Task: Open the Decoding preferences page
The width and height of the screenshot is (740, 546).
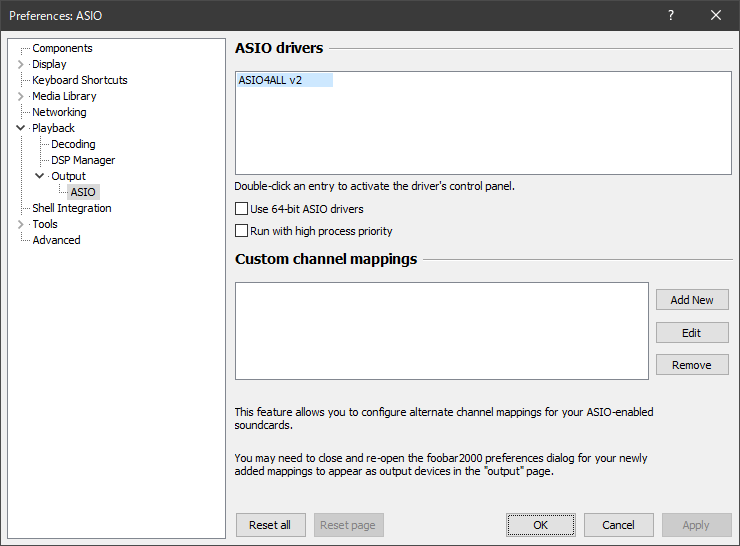Action: (x=73, y=144)
